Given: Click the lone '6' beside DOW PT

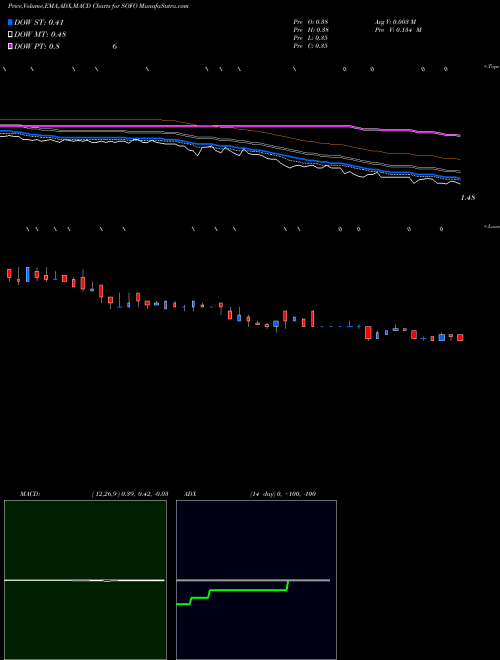Looking at the screenshot, I should point(114,46).
